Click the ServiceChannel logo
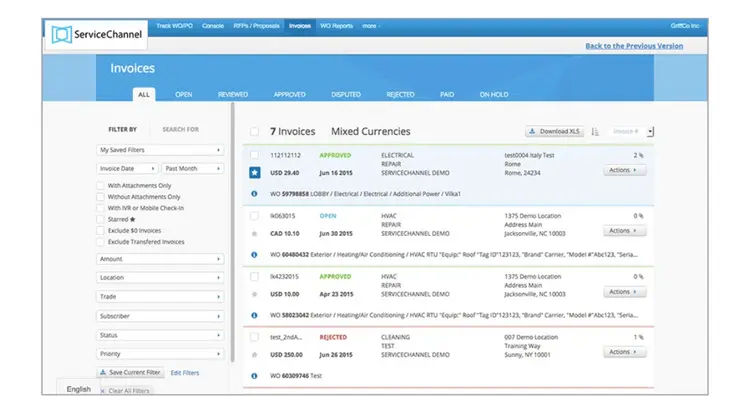This screenshot has height=413, width=750. 97,34
